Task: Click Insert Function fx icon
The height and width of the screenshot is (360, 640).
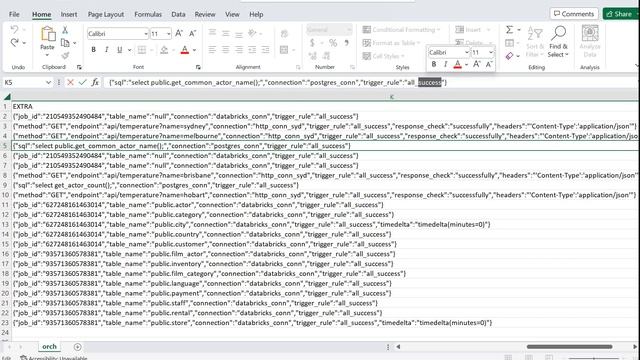Action: coord(95,82)
